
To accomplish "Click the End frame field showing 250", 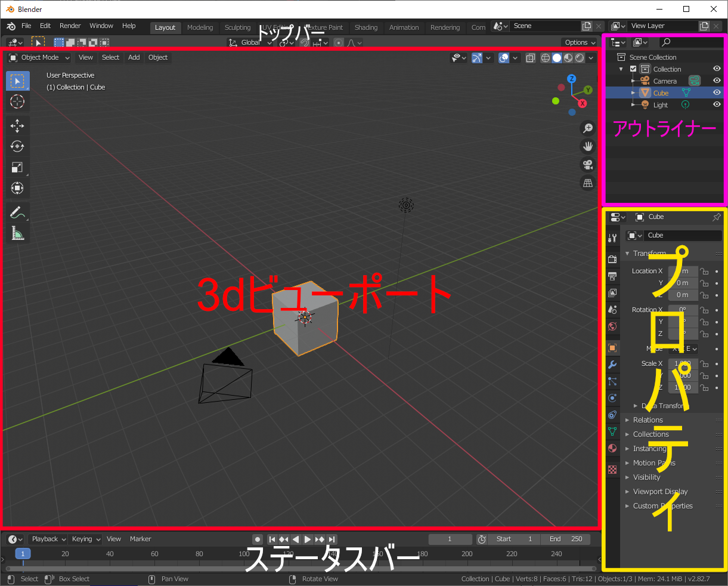I will 565,539.
